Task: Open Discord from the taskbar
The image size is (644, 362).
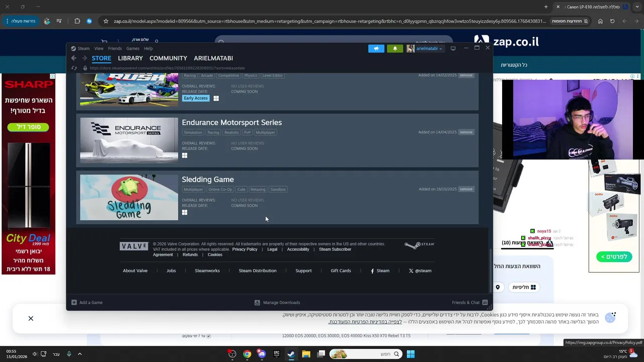Action: (262, 354)
